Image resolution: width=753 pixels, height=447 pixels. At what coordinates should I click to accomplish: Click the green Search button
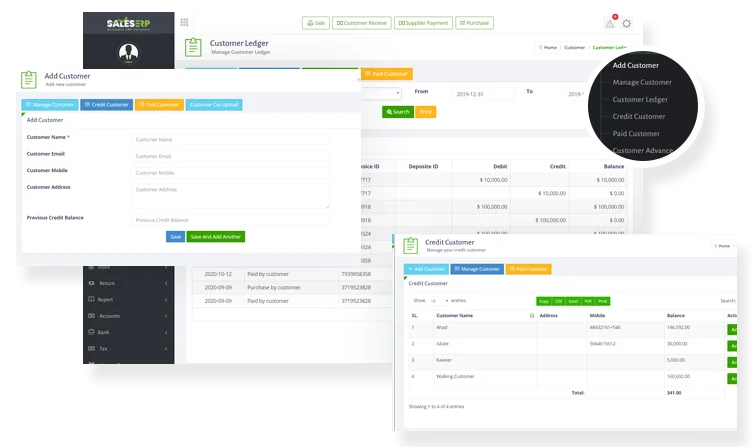[397, 112]
